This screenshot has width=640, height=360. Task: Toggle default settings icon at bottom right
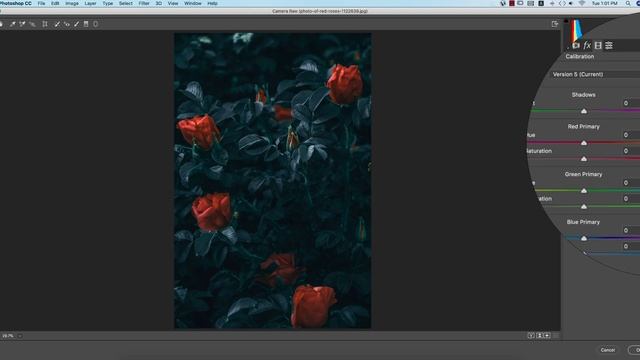556,336
